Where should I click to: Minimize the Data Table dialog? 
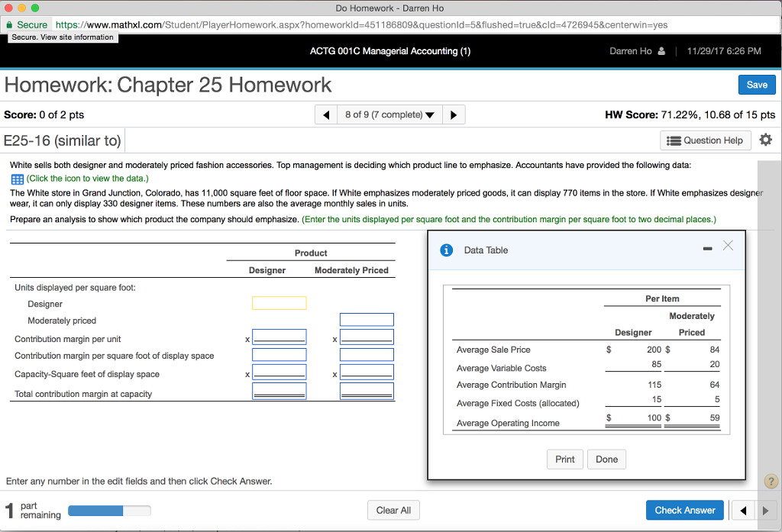707,247
